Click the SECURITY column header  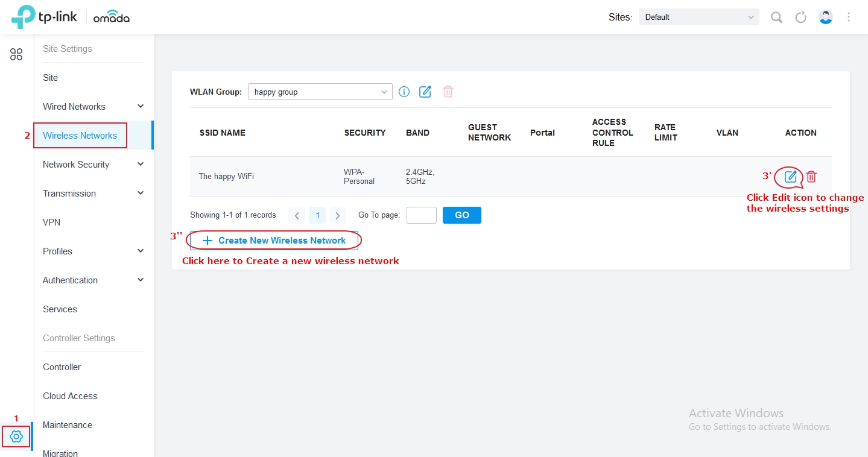click(365, 133)
